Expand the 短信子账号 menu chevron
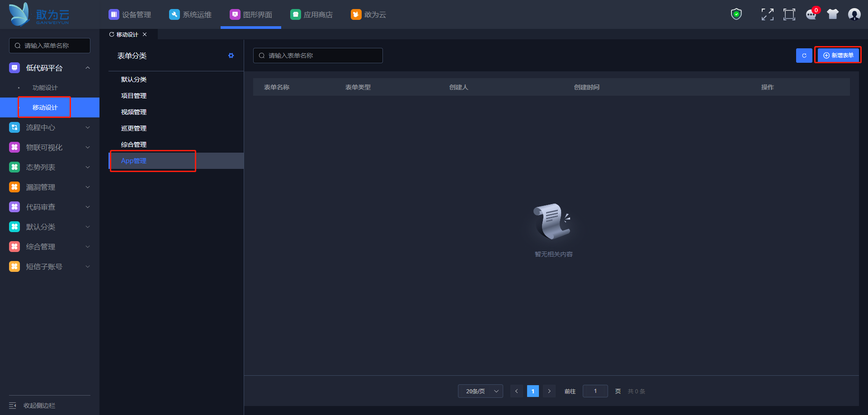 click(x=88, y=266)
